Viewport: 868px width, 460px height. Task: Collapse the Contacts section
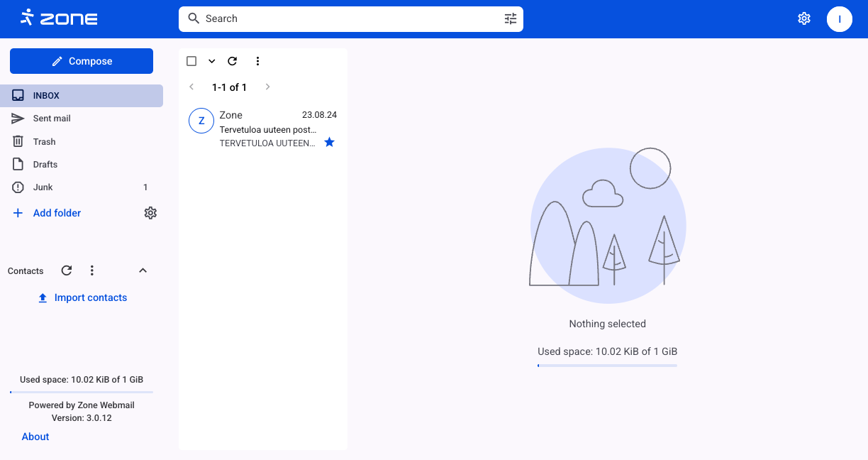[143, 270]
